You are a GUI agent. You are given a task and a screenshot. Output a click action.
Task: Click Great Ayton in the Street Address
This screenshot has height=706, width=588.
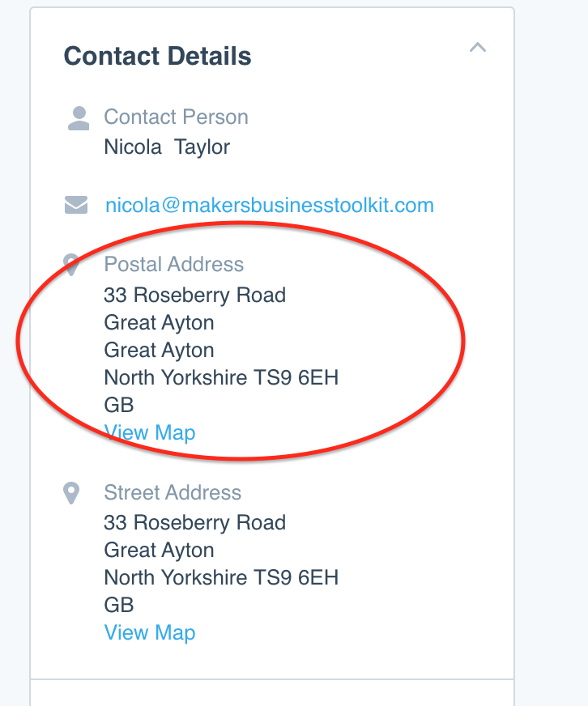pyautogui.click(x=159, y=551)
